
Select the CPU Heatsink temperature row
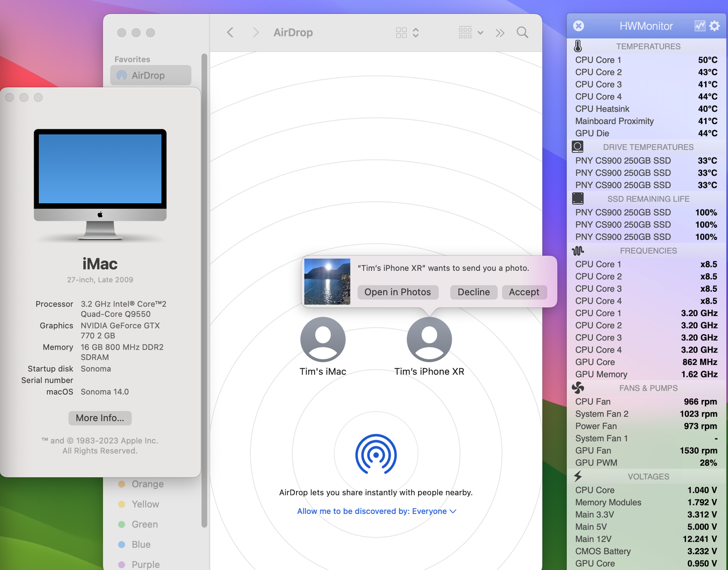point(646,108)
